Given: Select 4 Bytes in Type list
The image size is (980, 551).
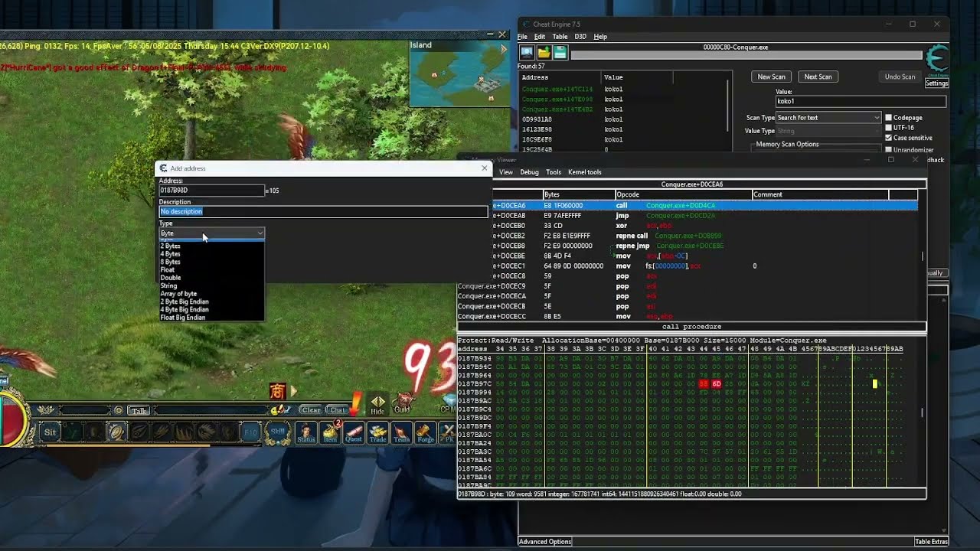Looking at the screenshot, I should click(211, 253).
